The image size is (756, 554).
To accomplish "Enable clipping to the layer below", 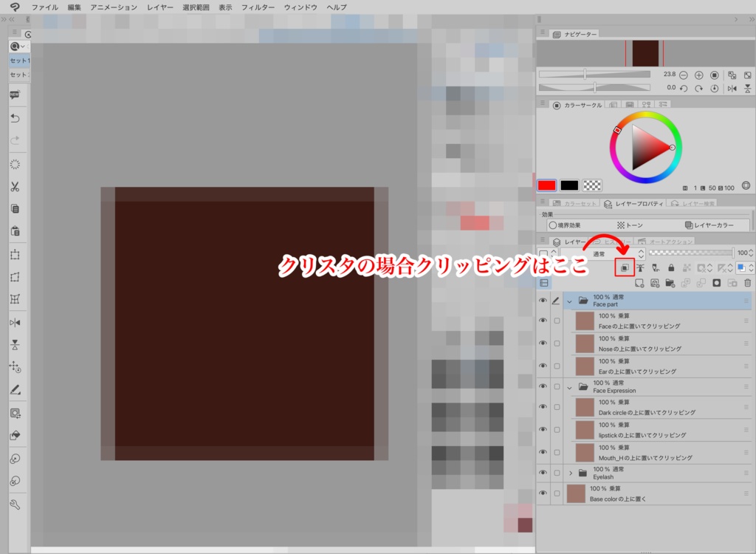I will pyautogui.click(x=624, y=267).
